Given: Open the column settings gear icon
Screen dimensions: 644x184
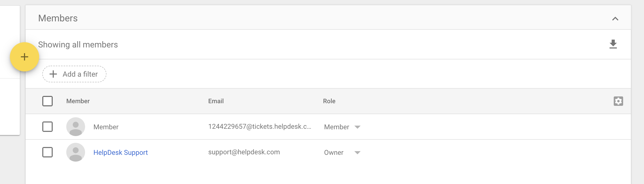Looking at the screenshot, I should (618, 101).
